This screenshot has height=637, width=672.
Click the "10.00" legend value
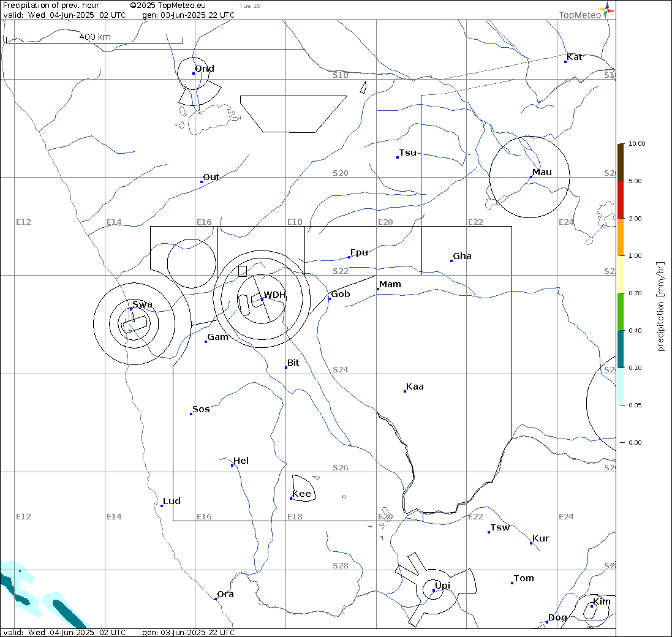(x=637, y=144)
